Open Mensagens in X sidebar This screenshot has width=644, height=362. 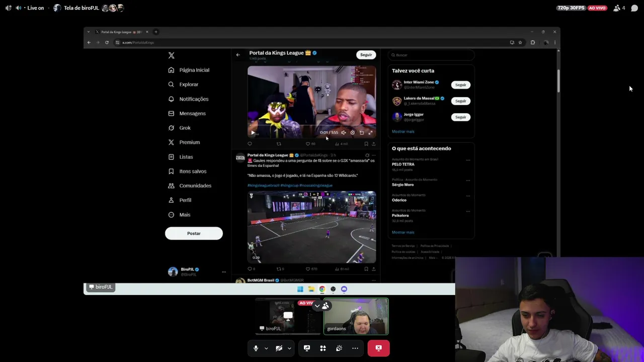[x=187, y=114]
